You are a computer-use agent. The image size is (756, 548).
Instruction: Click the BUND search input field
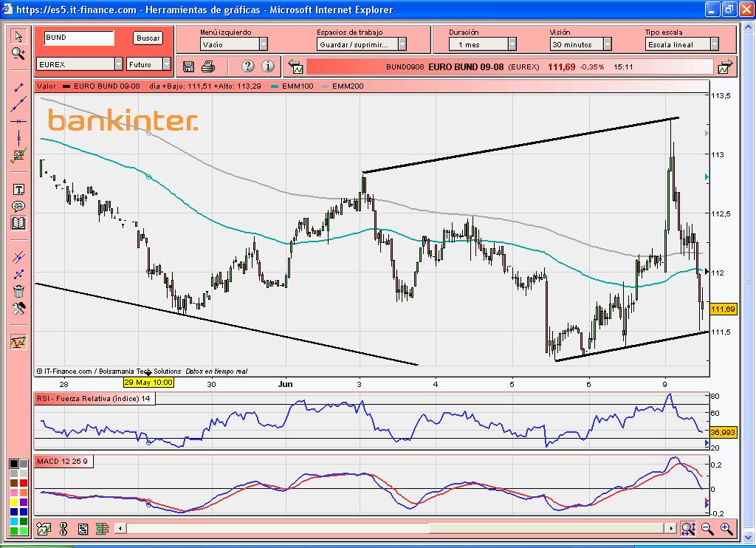coord(79,38)
